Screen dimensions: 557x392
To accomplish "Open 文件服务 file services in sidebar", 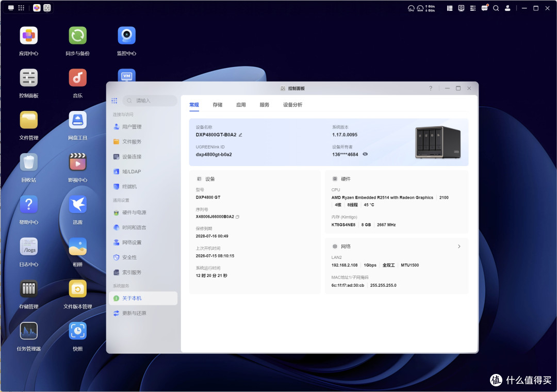I will (143, 142).
